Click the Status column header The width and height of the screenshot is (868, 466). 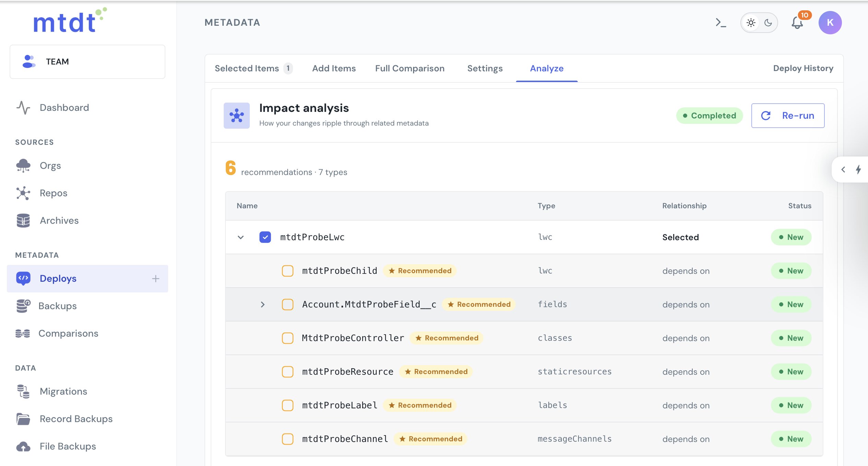tap(800, 206)
